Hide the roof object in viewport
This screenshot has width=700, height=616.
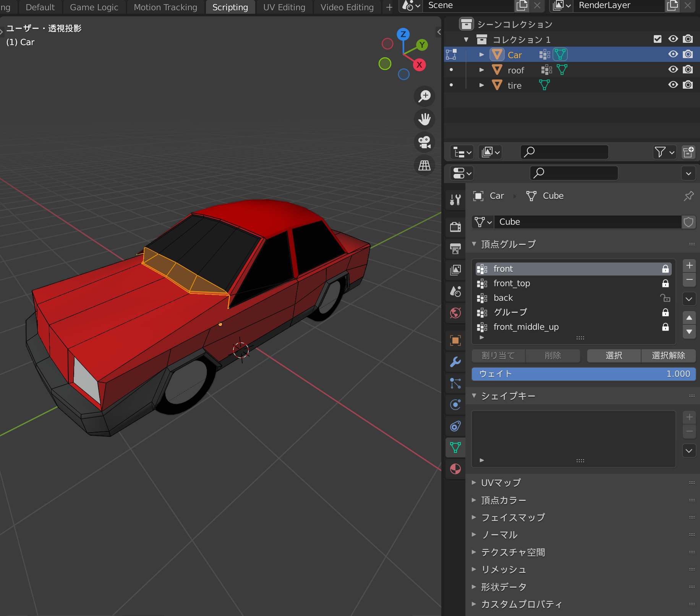[x=673, y=70]
